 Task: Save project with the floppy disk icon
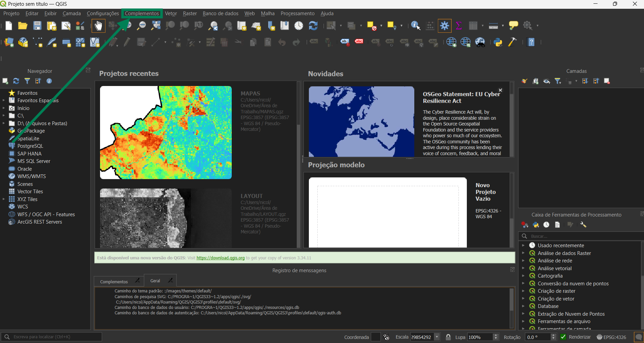pyautogui.click(x=37, y=26)
